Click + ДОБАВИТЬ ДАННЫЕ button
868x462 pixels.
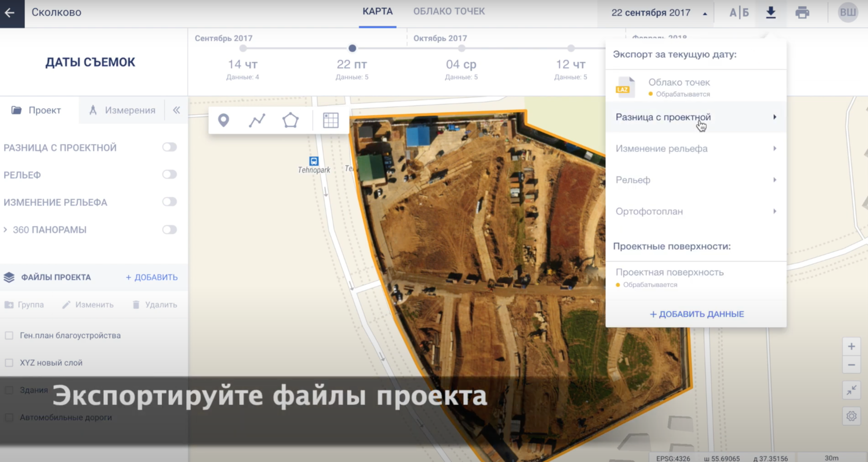tap(696, 314)
